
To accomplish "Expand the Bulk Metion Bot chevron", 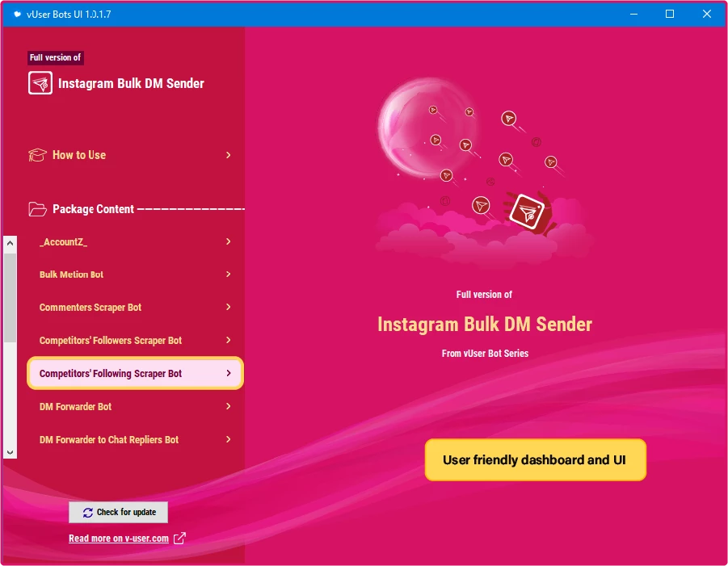I will pyautogui.click(x=228, y=275).
